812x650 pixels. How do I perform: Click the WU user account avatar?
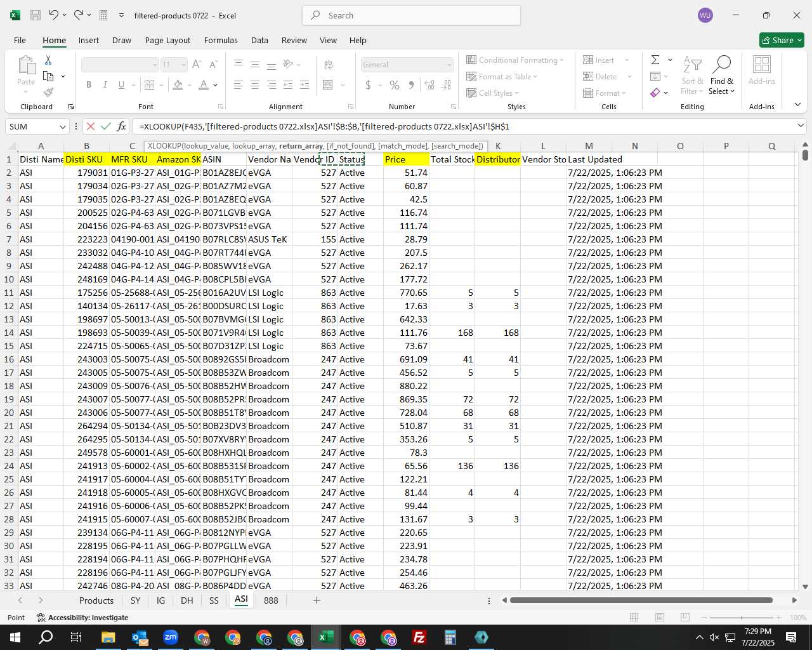click(705, 15)
